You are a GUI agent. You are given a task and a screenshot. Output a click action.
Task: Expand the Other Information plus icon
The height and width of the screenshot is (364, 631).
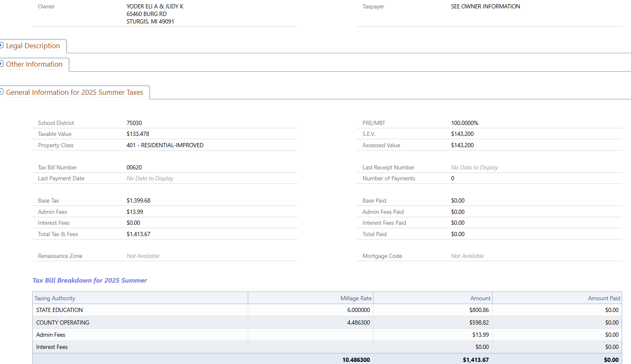tap(2, 64)
